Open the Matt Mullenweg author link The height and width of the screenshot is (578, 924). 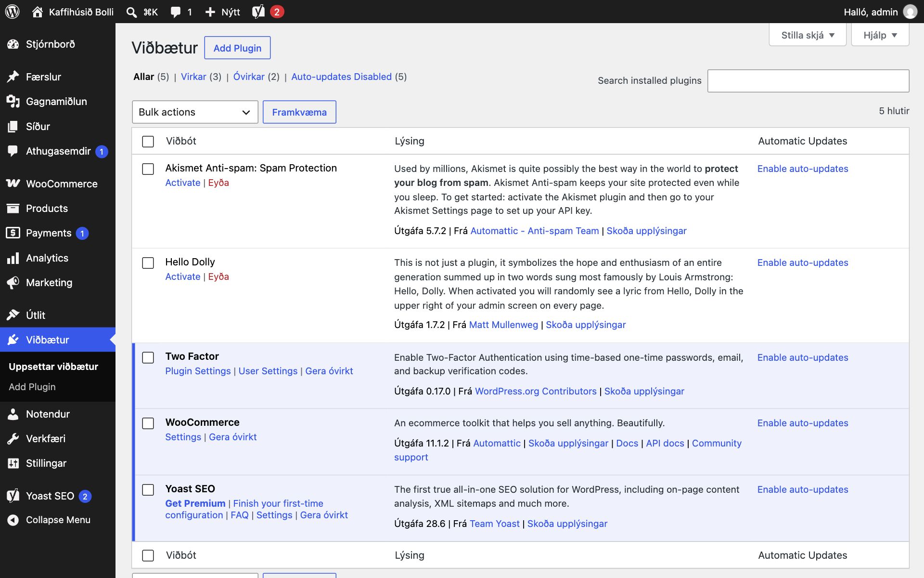point(503,325)
